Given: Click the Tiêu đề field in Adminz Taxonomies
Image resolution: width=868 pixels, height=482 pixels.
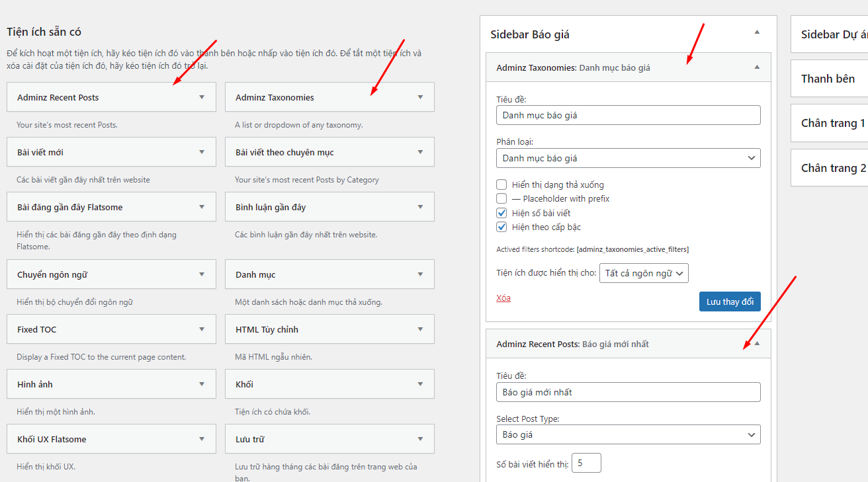Looking at the screenshot, I should (628, 115).
